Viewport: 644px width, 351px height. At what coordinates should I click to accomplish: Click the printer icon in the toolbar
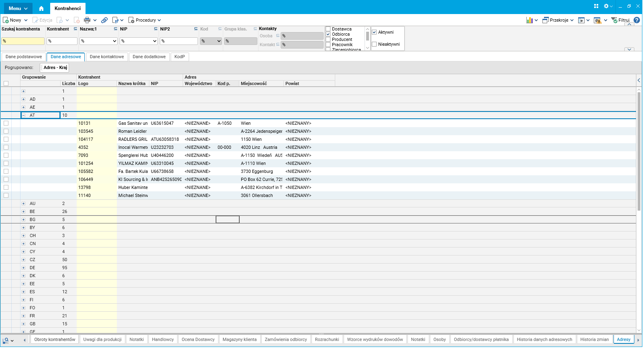[x=87, y=20]
